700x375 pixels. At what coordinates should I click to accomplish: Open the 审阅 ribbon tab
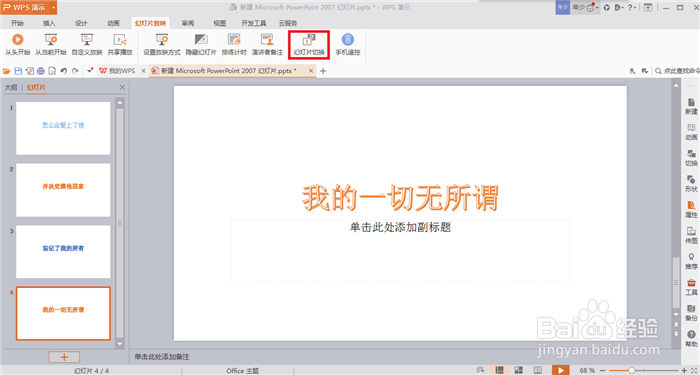pos(188,23)
